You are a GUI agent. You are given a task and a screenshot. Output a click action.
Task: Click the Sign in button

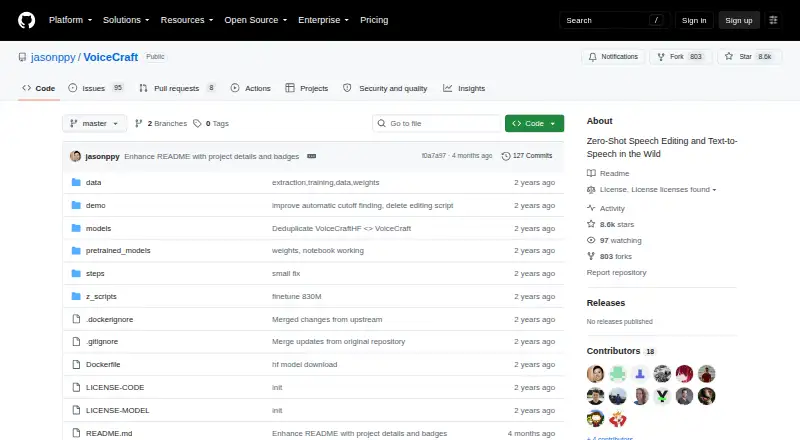(x=694, y=20)
